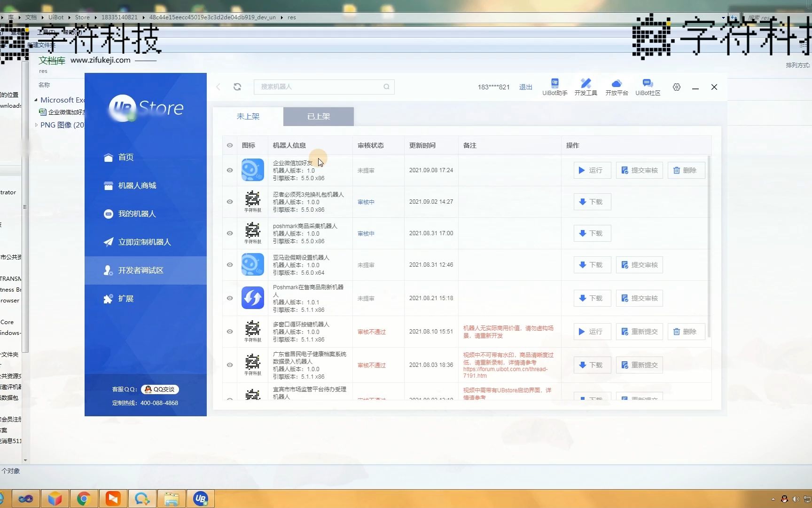812x508 pixels.
Task: Open 立即定制机器人 in the sidebar
Action: pos(146,242)
